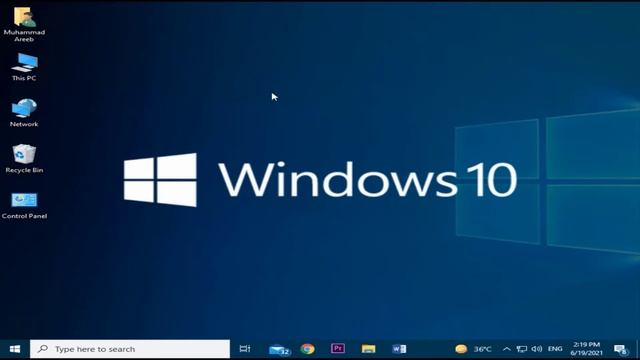640x360 pixels.
Task: Select the This PC desktop icon
Action: click(x=24, y=67)
